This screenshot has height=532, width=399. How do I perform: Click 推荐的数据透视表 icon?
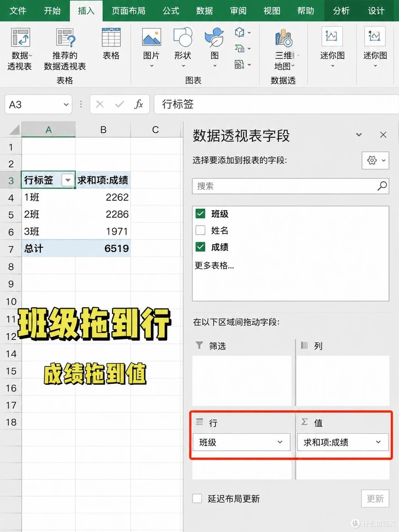click(x=65, y=38)
